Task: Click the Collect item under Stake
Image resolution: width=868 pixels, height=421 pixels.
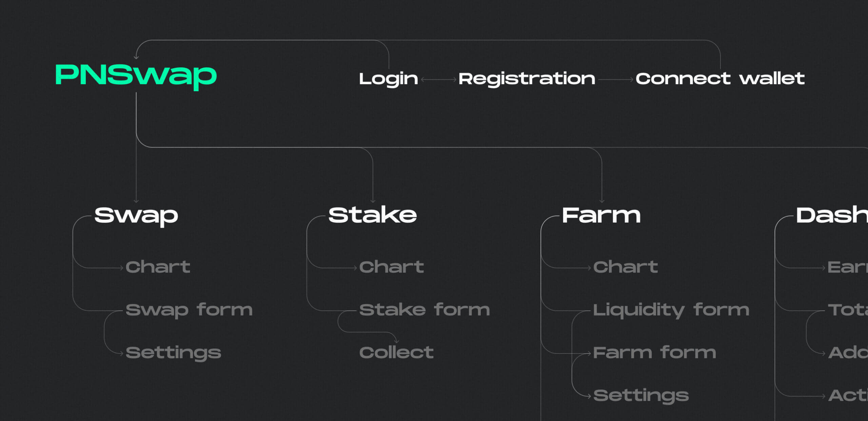Action: 396,353
